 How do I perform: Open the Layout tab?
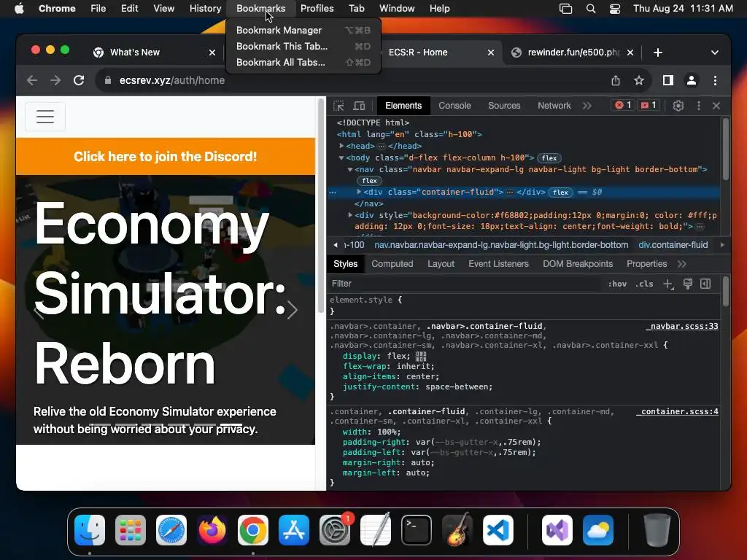pyautogui.click(x=441, y=264)
